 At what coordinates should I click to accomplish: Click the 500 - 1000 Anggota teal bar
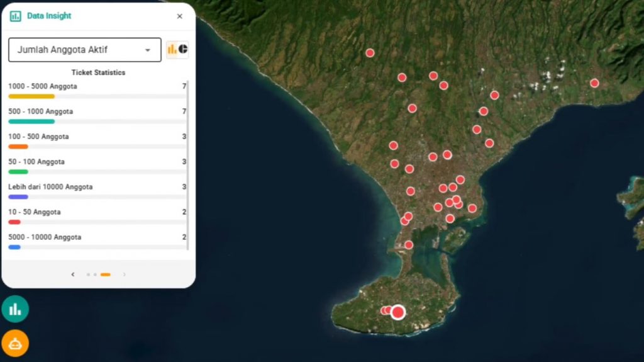(x=31, y=122)
